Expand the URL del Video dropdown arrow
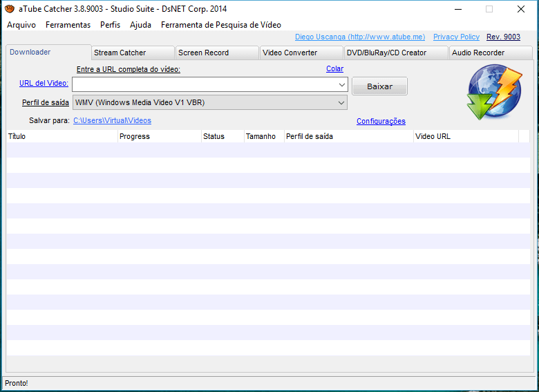 pos(342,84)
